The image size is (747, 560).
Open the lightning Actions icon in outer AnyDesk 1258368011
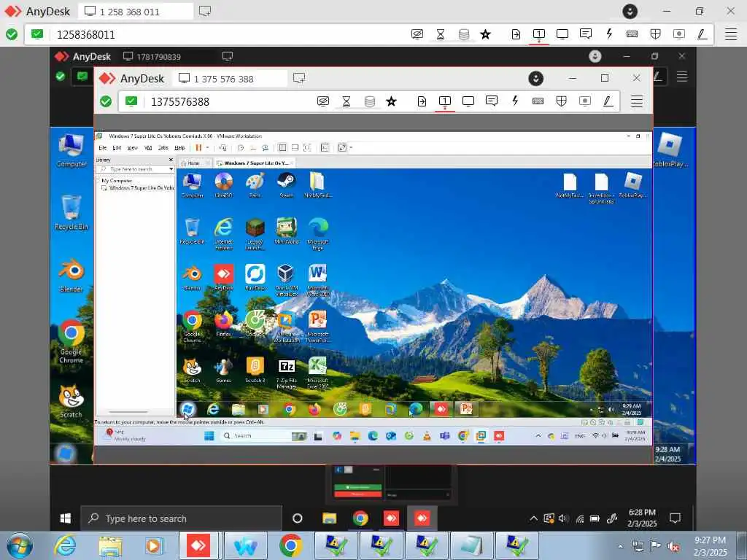point(609,34)
